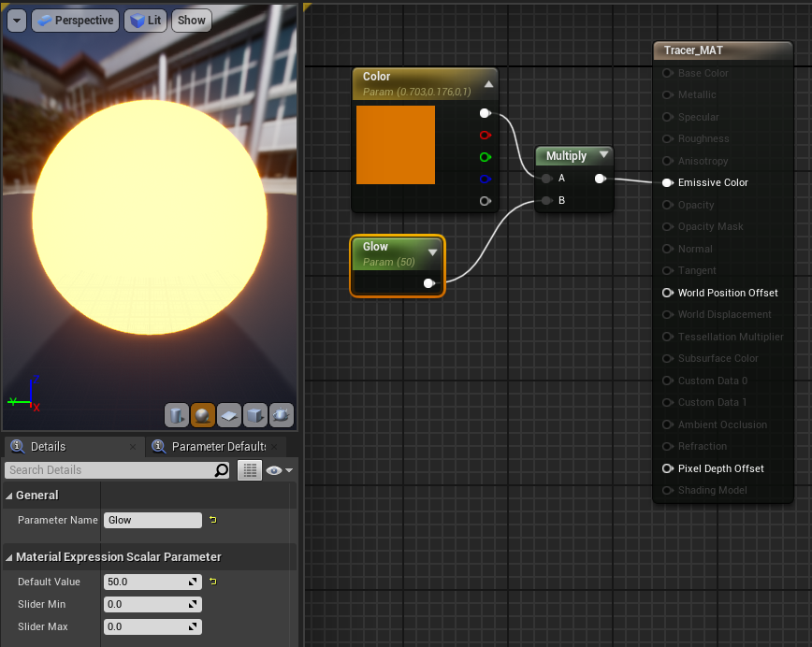The image size is (812, 647).
Task: Open the Perspective view mode dropdown
Action: click(x=75, y=20)
